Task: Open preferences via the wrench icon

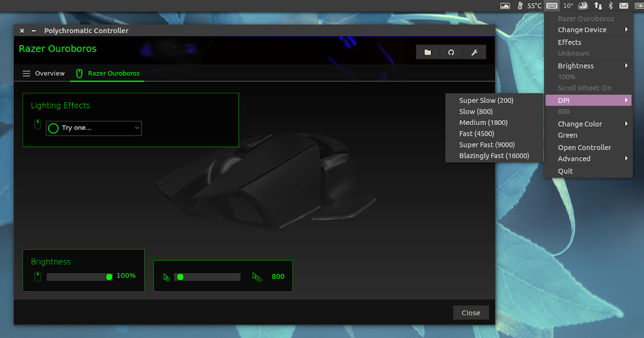Action: pos(474,52)
